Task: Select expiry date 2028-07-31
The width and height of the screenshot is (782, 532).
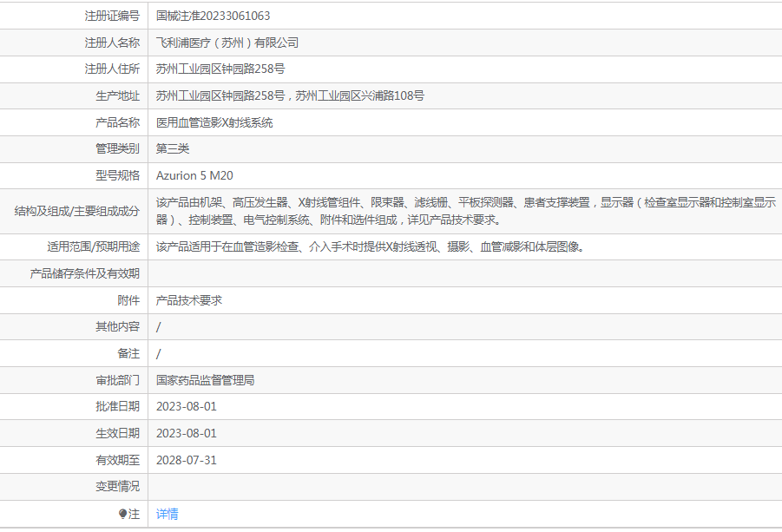Action: (x=187, y=460)
